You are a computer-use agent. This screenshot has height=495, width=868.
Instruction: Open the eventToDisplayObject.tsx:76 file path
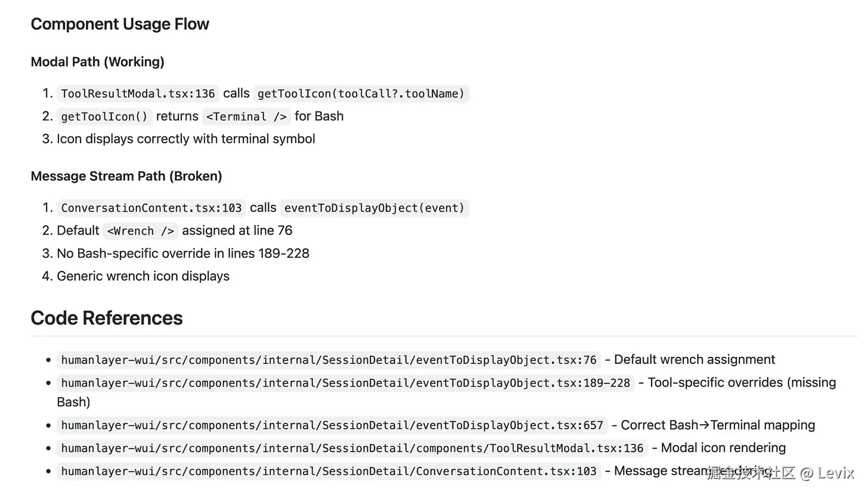pyautogui.click(x=328, y=360)
